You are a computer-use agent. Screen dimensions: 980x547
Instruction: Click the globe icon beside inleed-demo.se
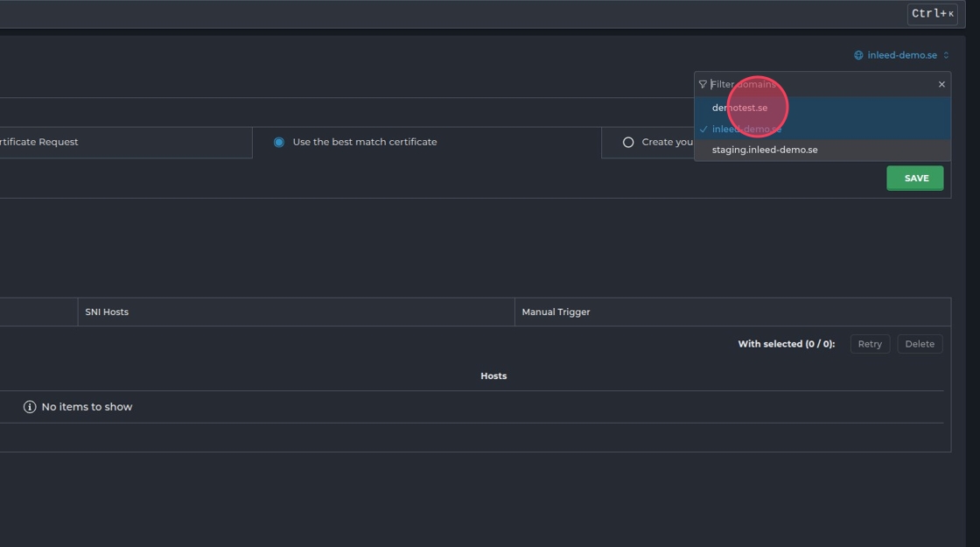coord(858,55)
